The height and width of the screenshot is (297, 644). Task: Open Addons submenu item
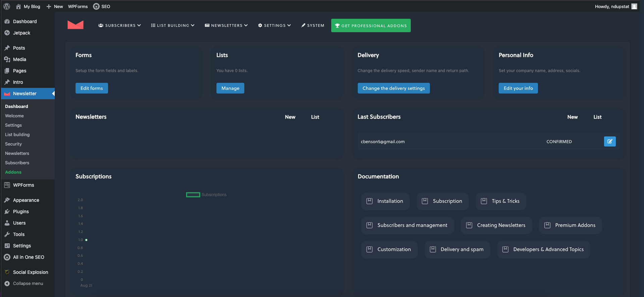coord(13,172)
